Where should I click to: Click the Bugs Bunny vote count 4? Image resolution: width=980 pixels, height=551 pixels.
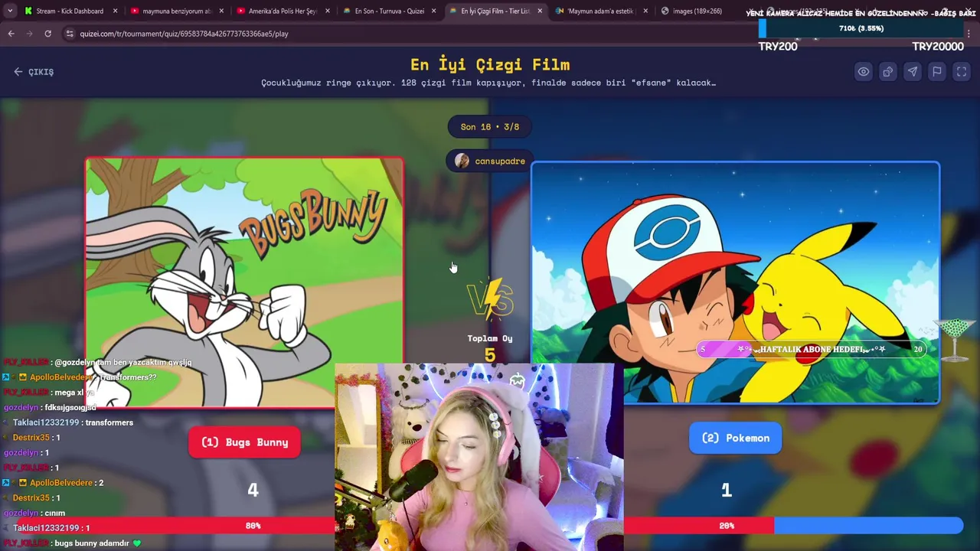[253, 491]
